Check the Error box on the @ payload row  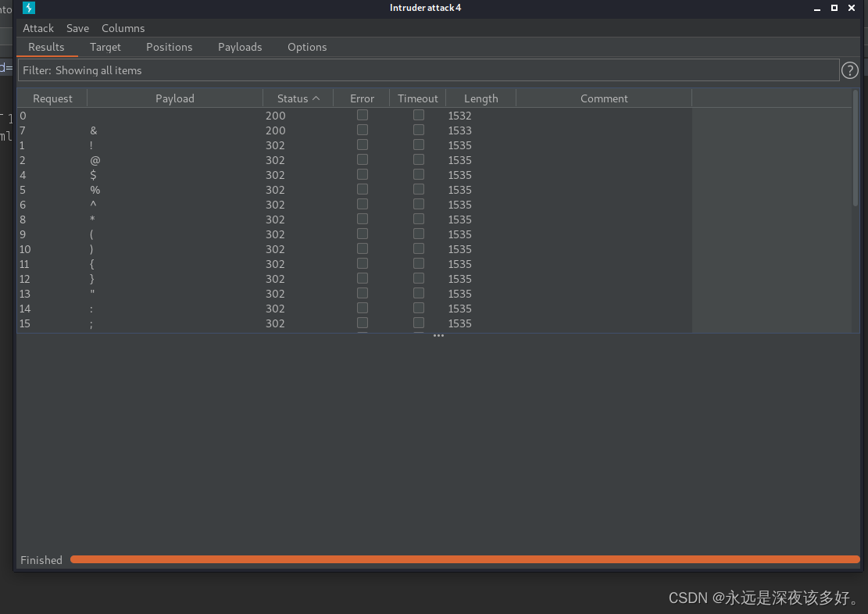[363, 159]
